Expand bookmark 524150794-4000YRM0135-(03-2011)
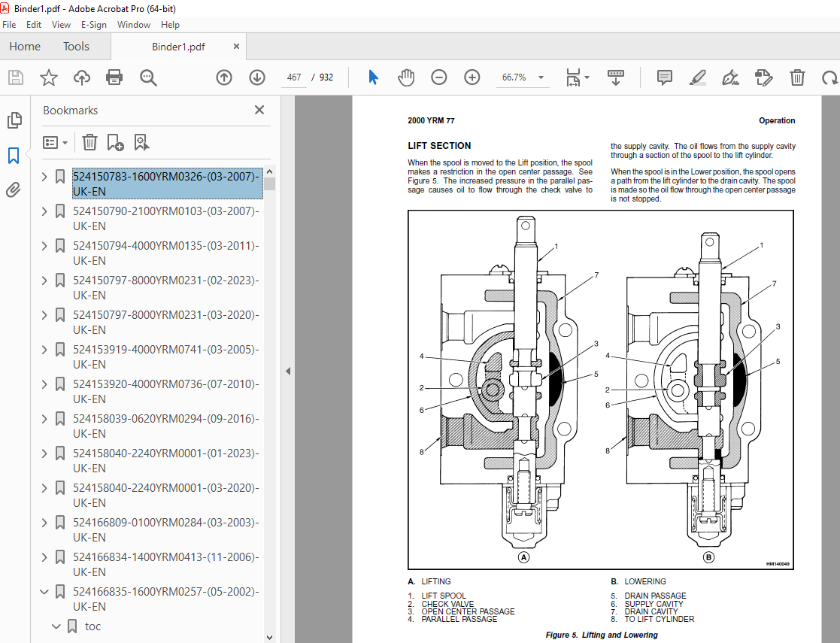840x643 pixels. coord(44,245)
